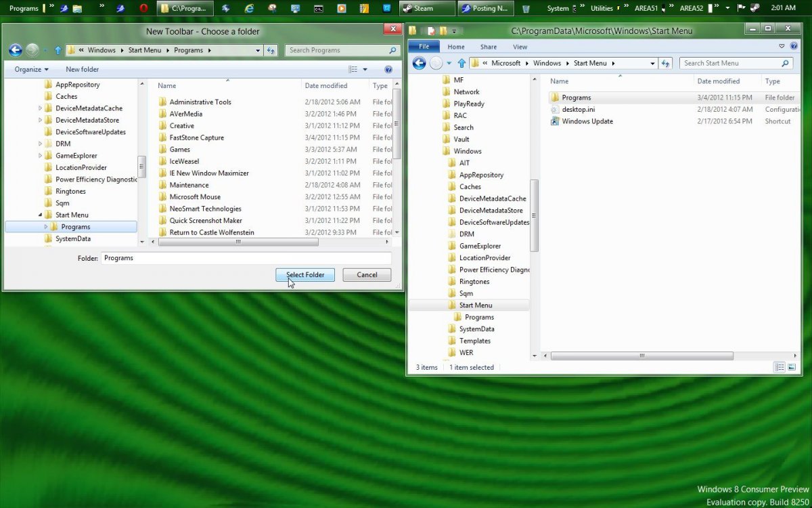Viewport: 812px width, 508px height.
Task: Open the Share ribbon tab
Action: click(x=489, y=47)
